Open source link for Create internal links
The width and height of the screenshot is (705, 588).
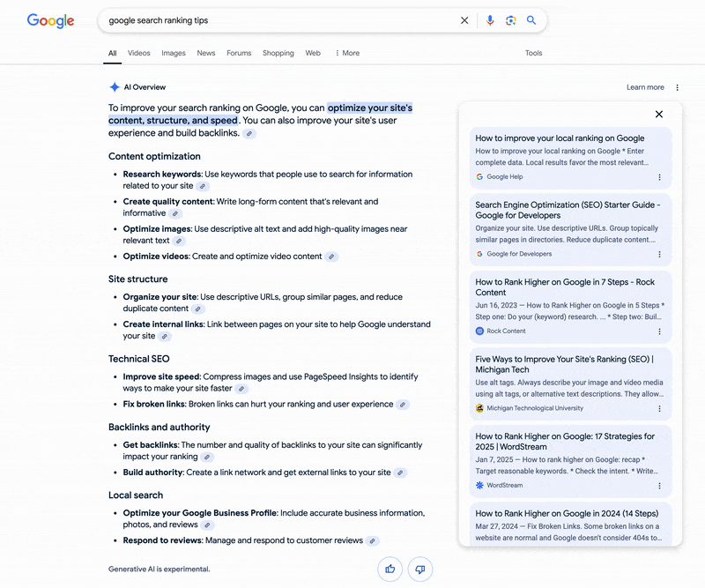tap(165, 337)
